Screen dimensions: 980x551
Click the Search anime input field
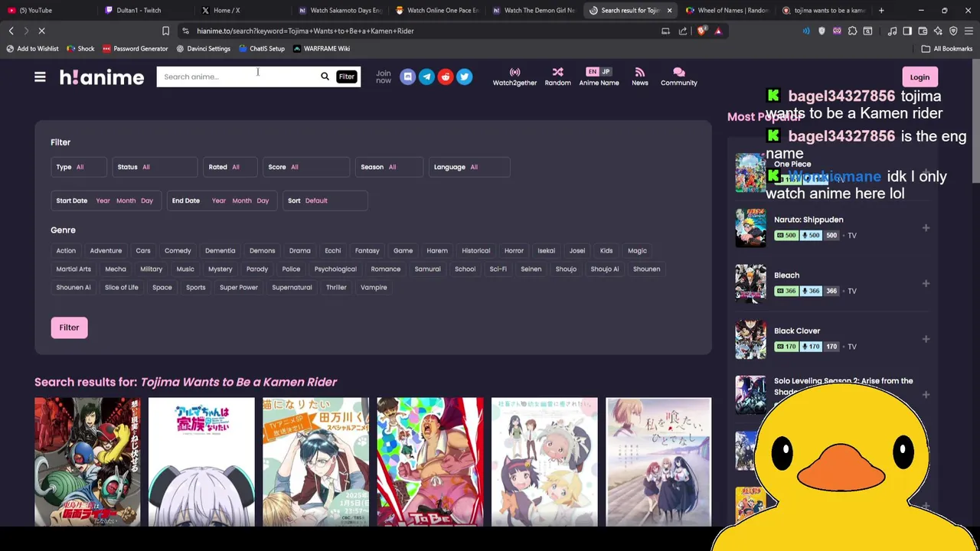237,77
